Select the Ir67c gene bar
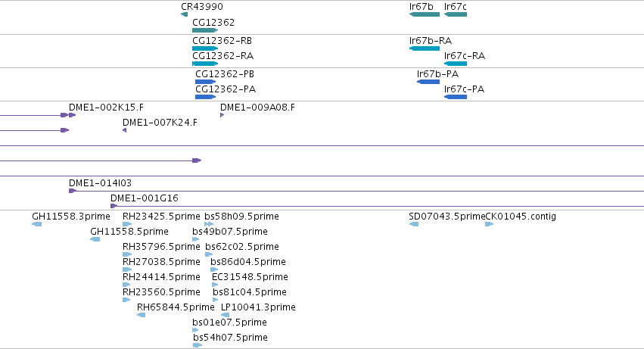Viewport: 644px width, 349px height. pos(456,15)
